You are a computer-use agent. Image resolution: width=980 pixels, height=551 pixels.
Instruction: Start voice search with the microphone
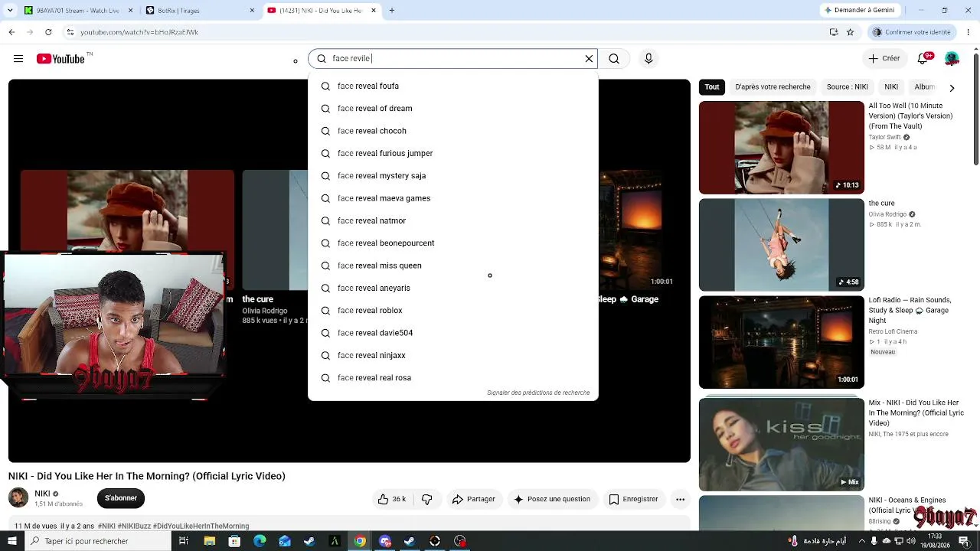click(648, 59)
